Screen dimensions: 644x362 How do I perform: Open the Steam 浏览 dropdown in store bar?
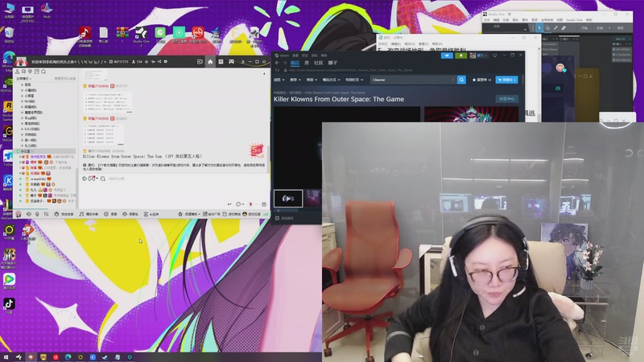[x=279, y=80]
